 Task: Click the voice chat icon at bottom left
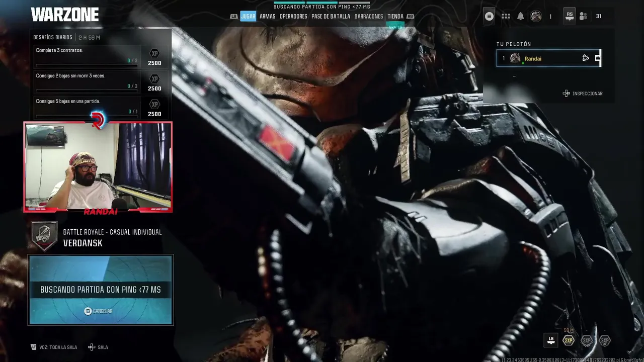[x=34, y=347]
